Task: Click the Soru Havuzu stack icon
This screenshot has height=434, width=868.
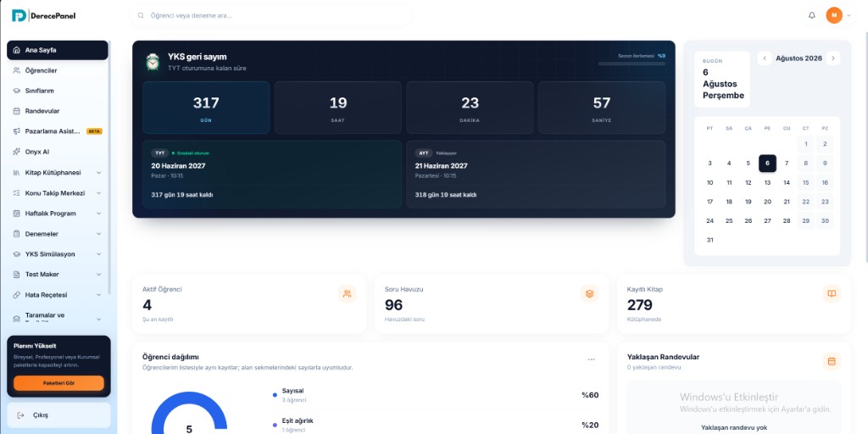Action: (x=590, y=294)
